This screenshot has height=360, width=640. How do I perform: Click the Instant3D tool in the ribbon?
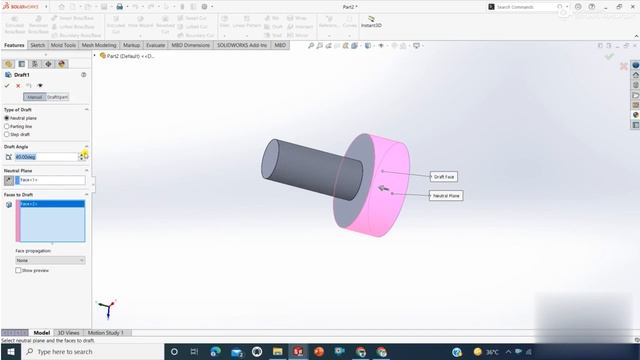(x=371, y=22)
